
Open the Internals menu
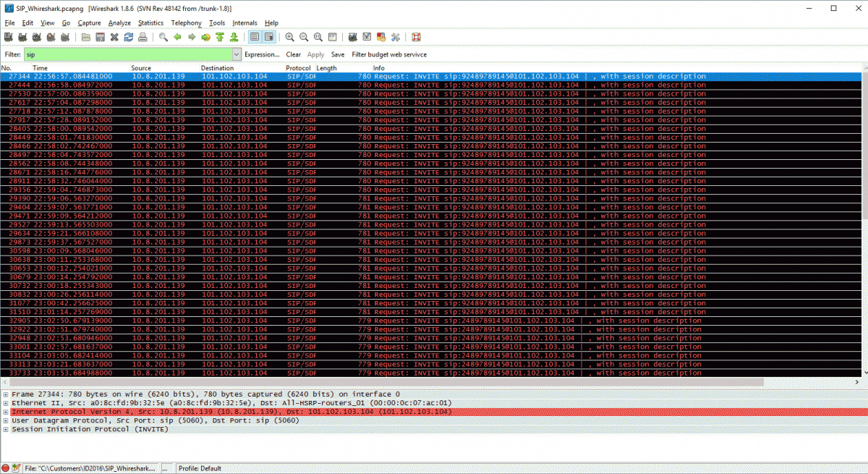click(244, 23)
